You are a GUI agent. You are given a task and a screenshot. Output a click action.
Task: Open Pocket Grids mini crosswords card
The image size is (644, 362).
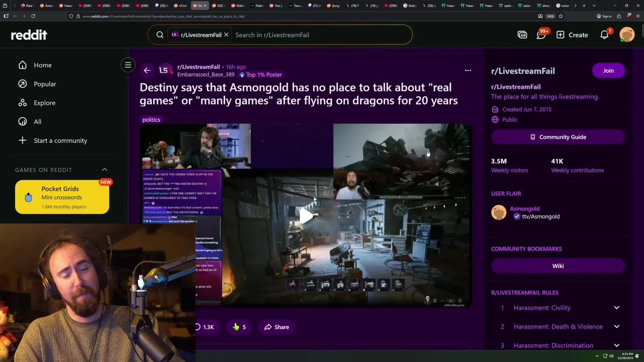coord(62,197)
